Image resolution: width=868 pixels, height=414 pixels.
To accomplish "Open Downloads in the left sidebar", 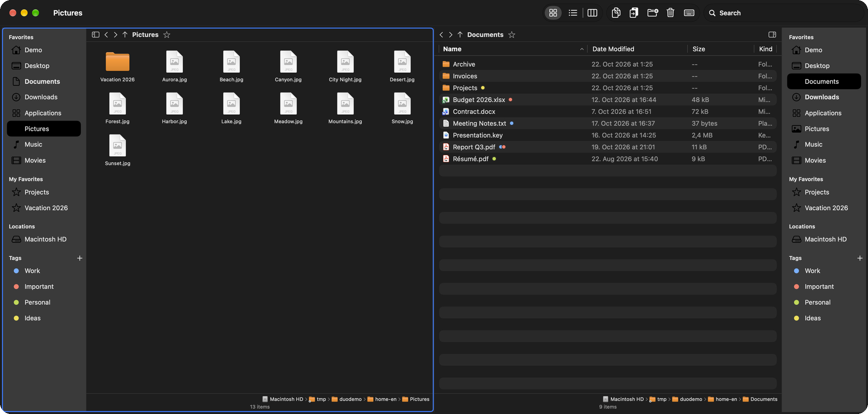I will click(x=44, y=97).
